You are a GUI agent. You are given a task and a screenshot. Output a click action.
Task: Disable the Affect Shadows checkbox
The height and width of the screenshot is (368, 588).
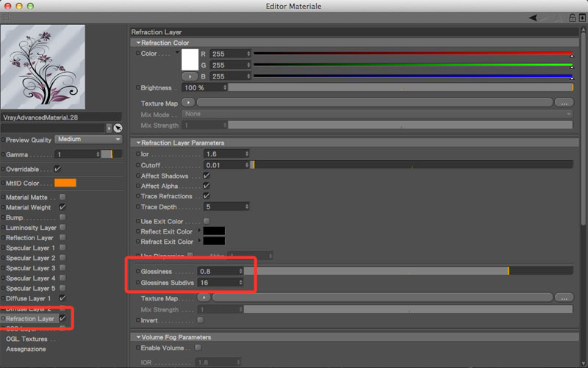(207, 176)
